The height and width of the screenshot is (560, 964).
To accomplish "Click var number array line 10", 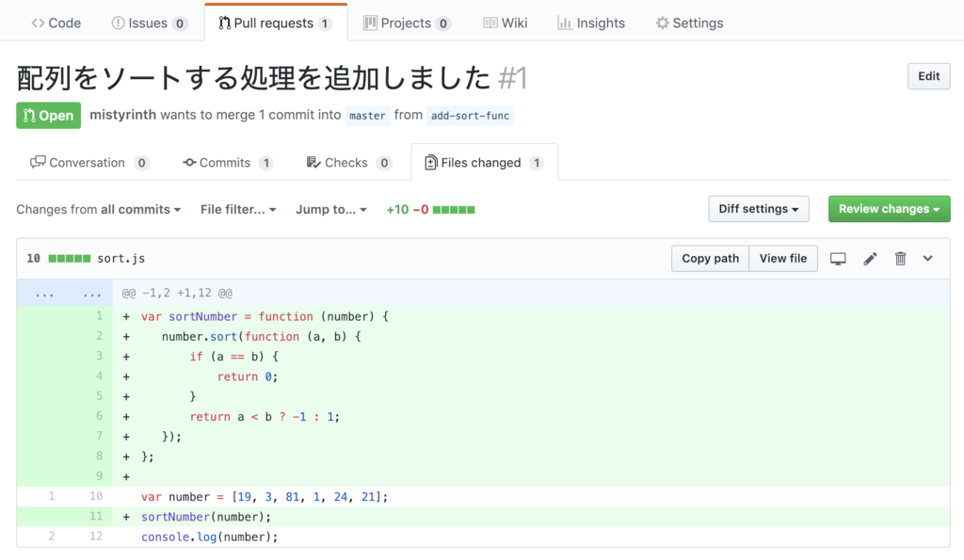I will tap(265, 497).
